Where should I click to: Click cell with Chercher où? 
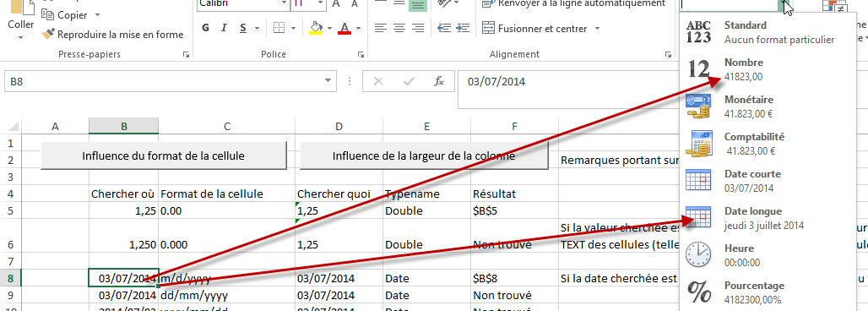click(123, 194)
